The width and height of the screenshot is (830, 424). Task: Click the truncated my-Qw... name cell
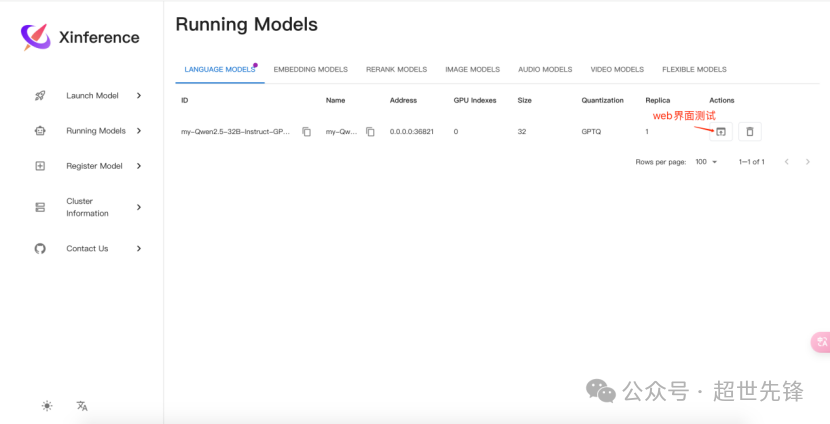pyautogui.click(x=341, y=132)
